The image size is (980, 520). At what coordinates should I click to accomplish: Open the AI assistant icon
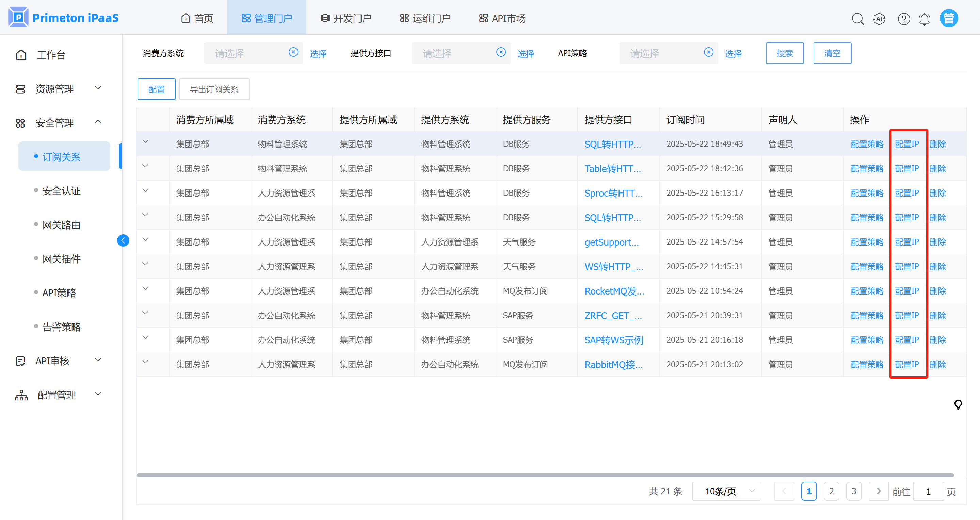[x=879, y=19]
